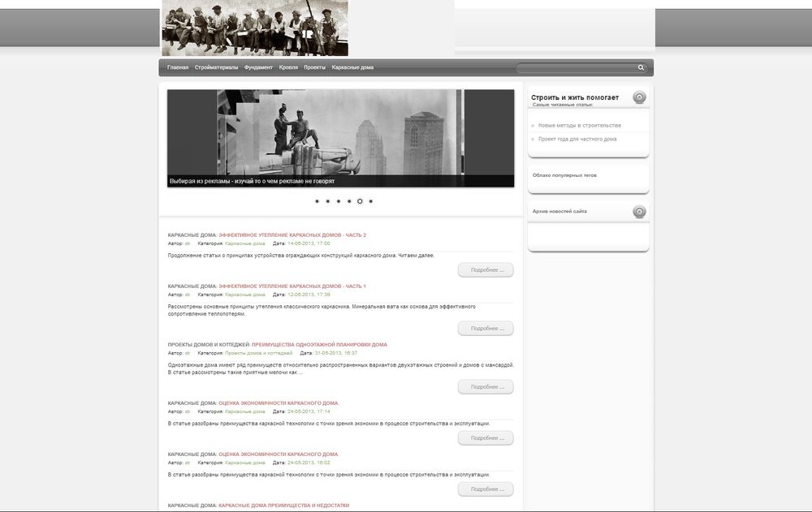Open article 'Эффективное утепление каркасных домов - часть 2'

(x=292, y=235)
